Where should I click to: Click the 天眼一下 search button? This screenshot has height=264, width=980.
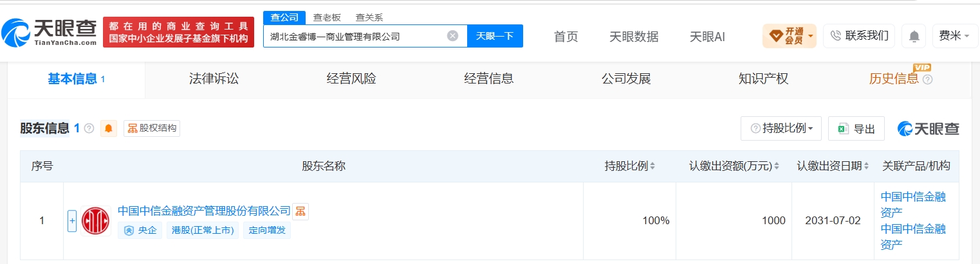495,36
